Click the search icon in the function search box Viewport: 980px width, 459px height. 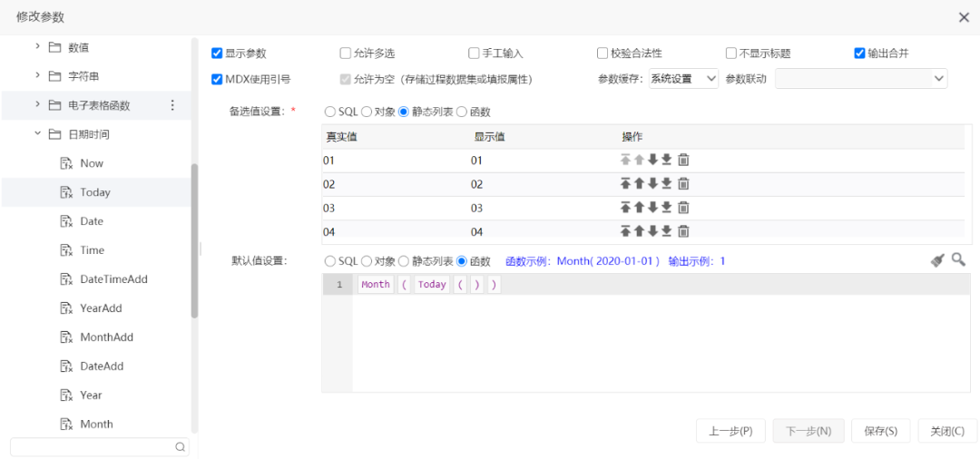pos(180,446)
